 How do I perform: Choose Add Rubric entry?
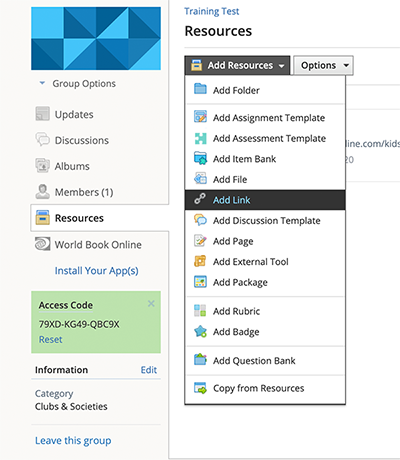coord(265,311)
